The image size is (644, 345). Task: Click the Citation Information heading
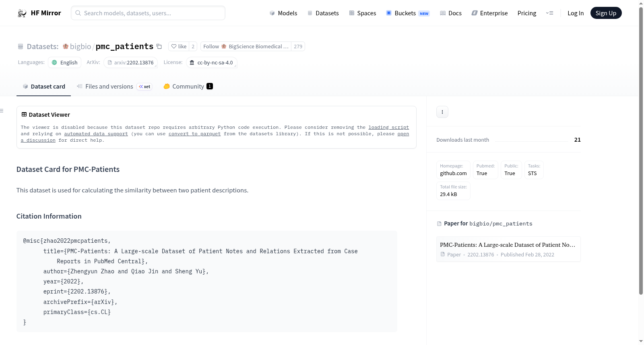tap(49, 216)
